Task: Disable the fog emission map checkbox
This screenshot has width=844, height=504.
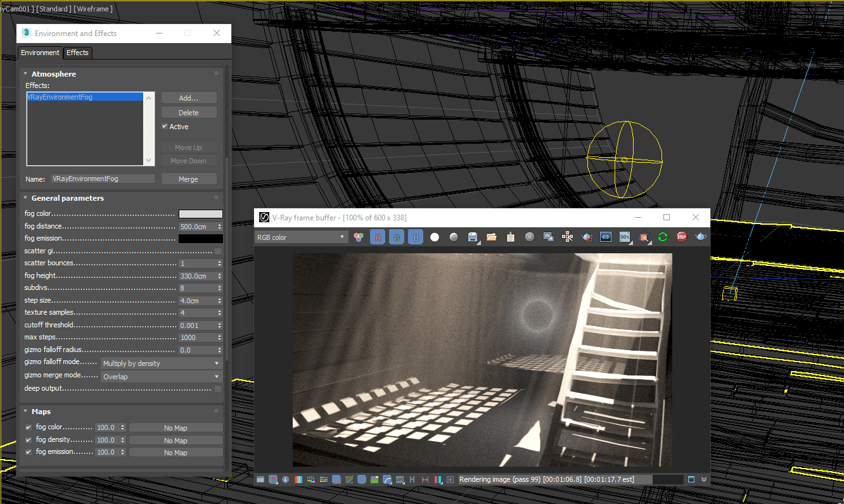Action: pos(27,451)
